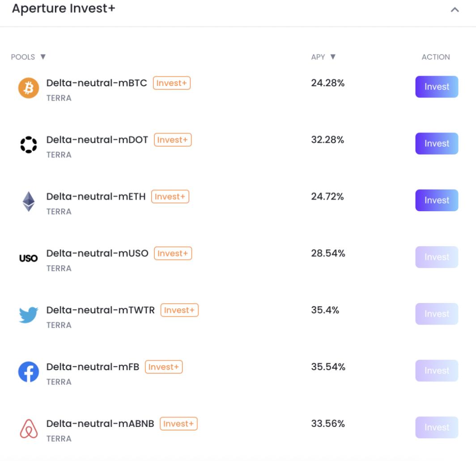This screenshot has width=476, height=461.
Task: Click the Polkadot icon for mDOT pool
Action: coord(29,144)
